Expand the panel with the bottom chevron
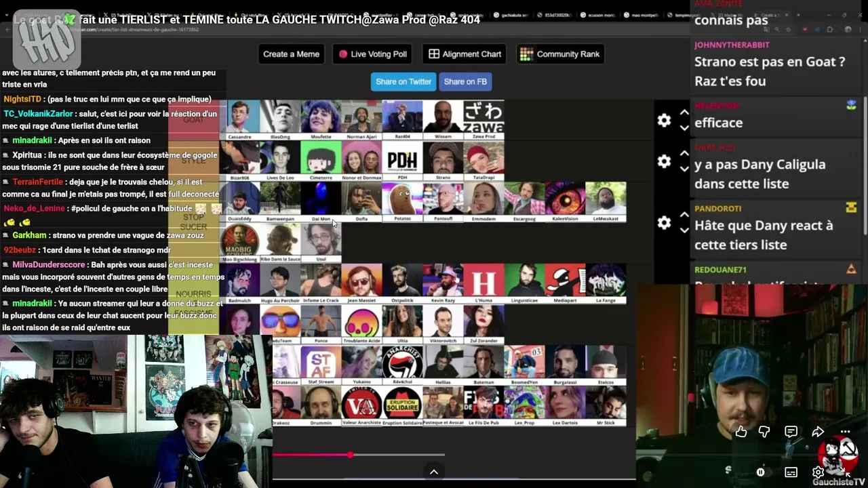The width and height of the screenshot is (868, 488). point(434,472)
